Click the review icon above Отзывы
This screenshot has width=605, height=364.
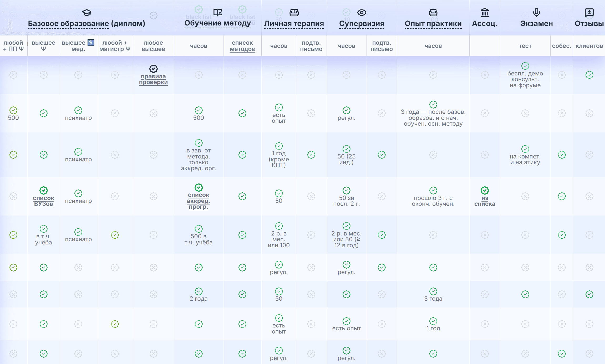(589, 12)
